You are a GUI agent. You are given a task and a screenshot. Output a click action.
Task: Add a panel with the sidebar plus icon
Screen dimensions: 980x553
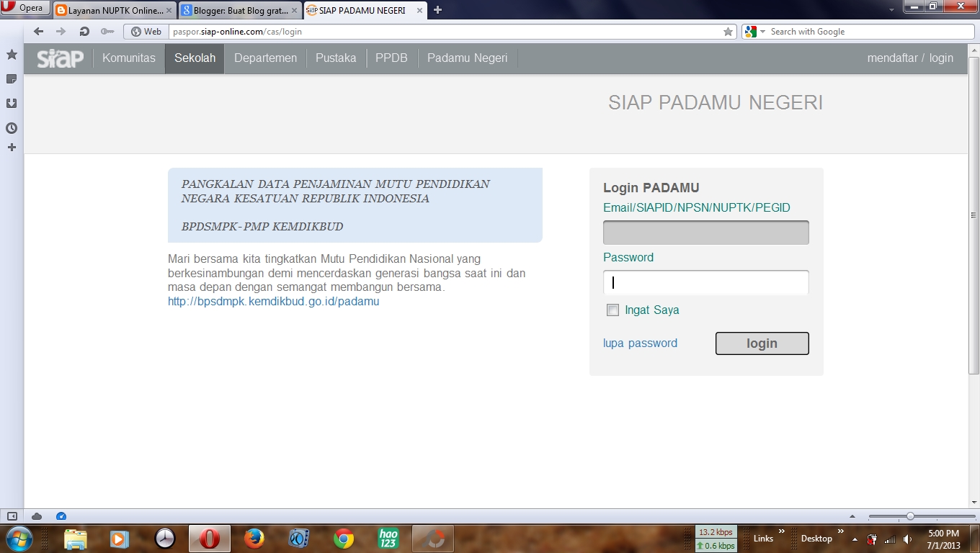point(12,148)
